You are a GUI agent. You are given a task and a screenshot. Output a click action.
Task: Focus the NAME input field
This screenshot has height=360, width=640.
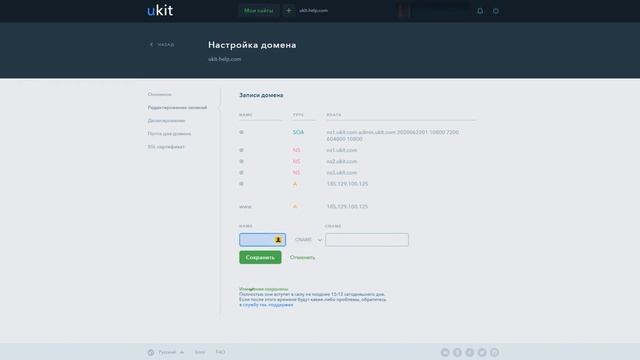[x=262, y=240]
